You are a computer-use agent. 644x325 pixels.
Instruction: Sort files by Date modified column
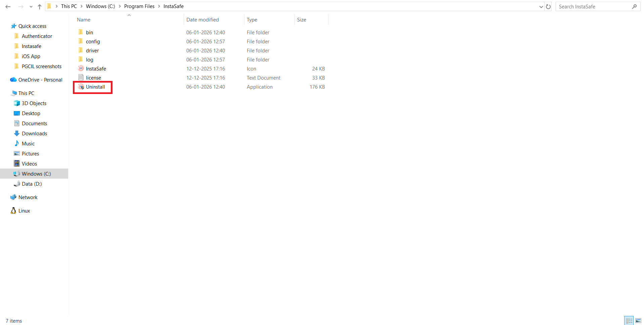[202, 20]
